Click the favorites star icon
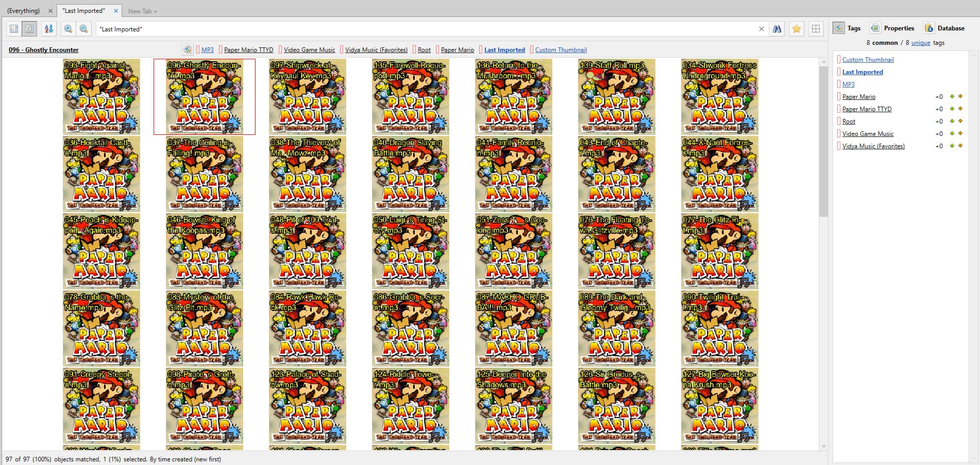 coord(797,29)
